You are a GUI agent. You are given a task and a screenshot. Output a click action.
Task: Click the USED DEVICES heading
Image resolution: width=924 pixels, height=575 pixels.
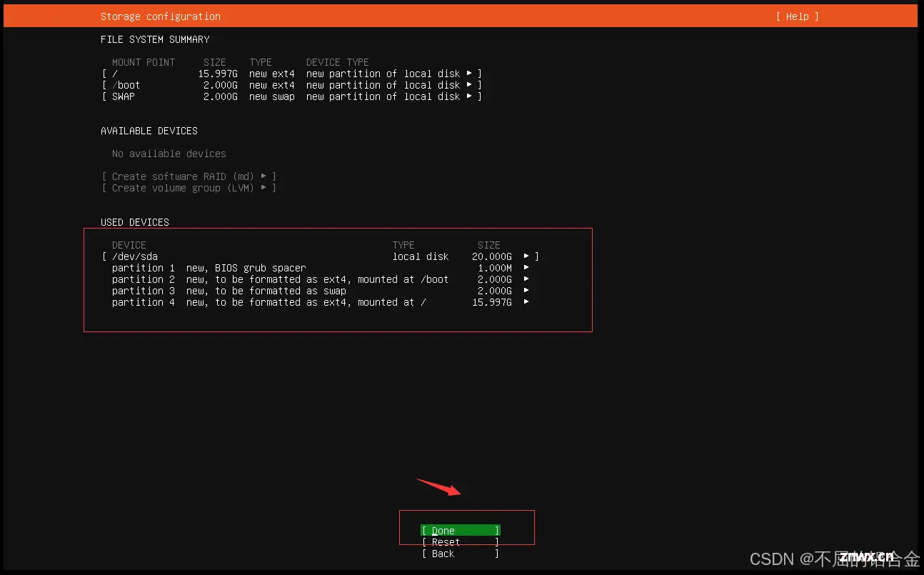pyautogui.click(x=135, y=222)
